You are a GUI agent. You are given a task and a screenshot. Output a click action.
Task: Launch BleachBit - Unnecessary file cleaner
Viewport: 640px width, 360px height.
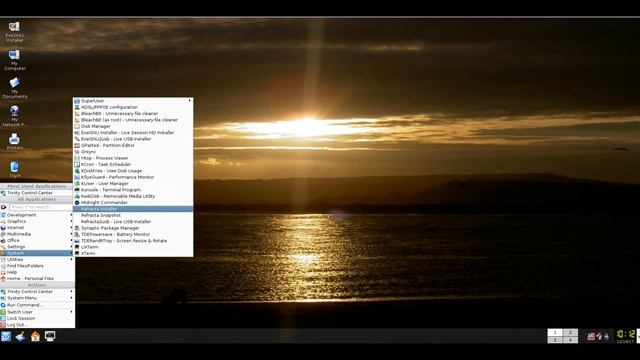(133, 113)
